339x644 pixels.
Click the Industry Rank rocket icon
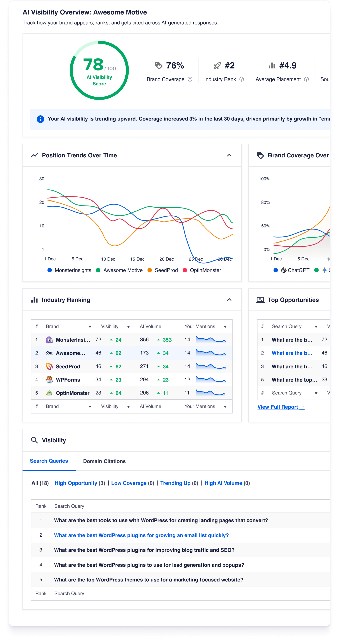point(217,66)
